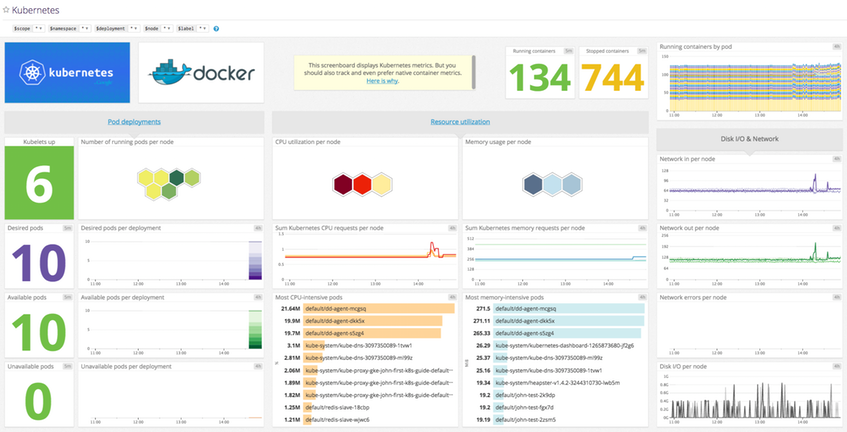Click the Docker whale logo image
The width and height of the screenshot is (847, 432).
(201, 72)
